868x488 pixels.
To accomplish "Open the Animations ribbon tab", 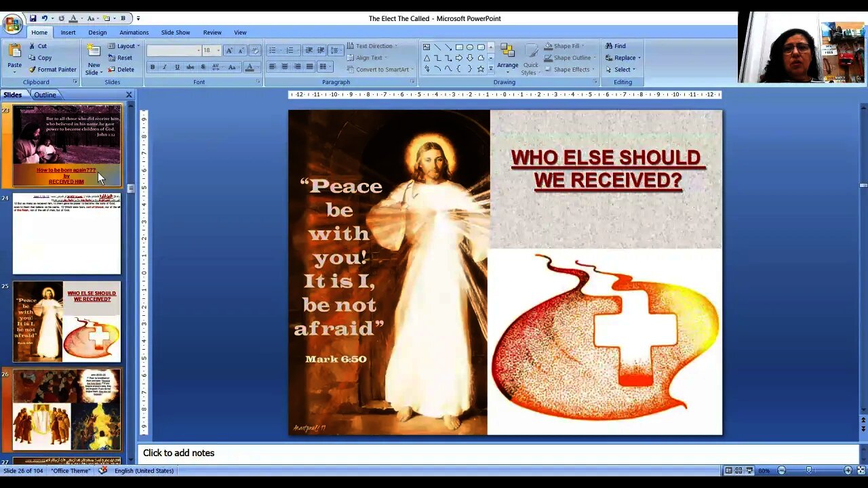I will (x=134, y=33).
